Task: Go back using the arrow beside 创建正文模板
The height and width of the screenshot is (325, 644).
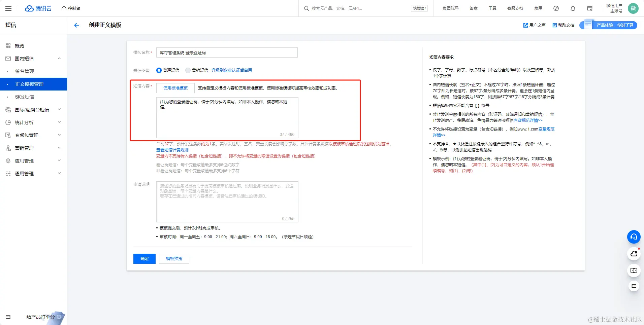Action: point(76,25)
